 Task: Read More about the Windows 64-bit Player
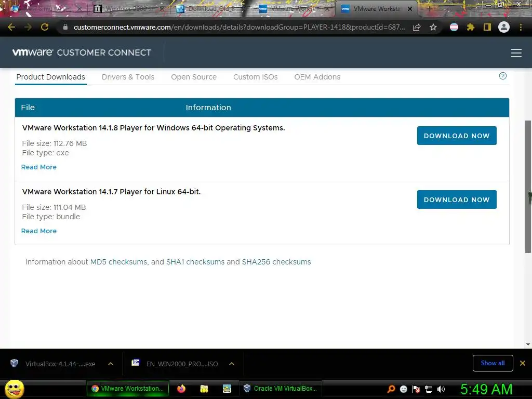point(38,167)
